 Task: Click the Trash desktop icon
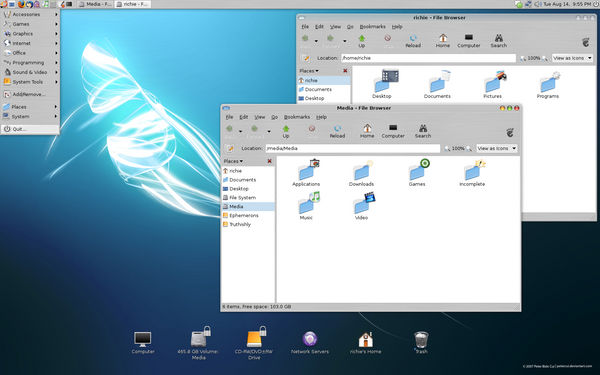tap(421, 342)
